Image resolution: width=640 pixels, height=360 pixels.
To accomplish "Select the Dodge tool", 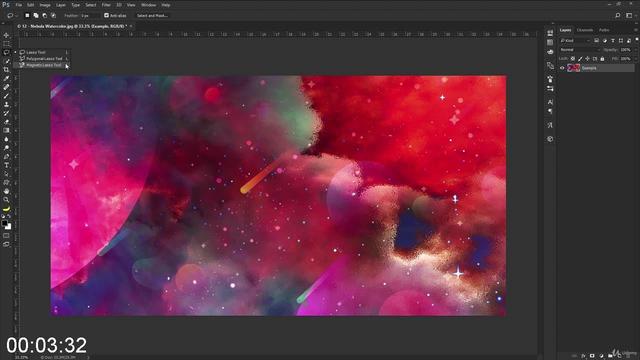I will pyautogui.click(x=6, y=148).
